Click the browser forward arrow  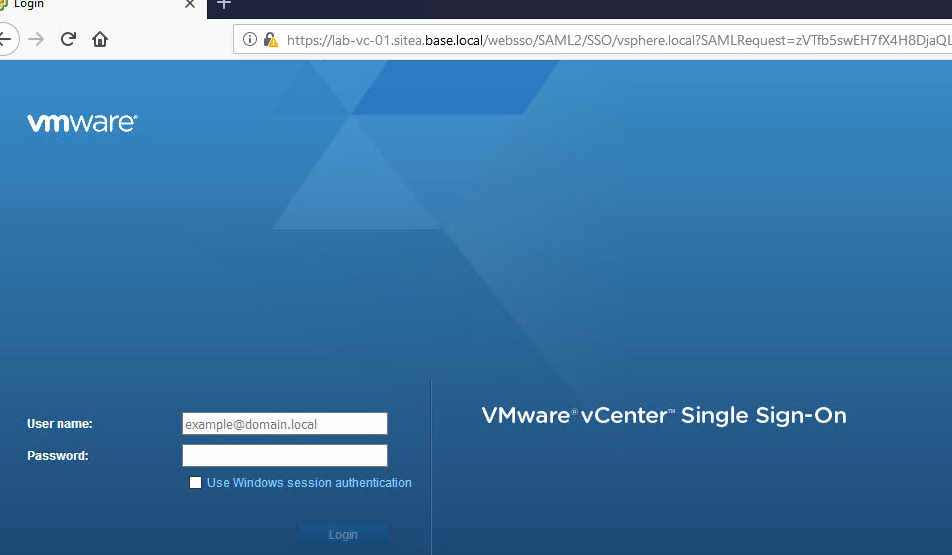[x=36, y=40]
